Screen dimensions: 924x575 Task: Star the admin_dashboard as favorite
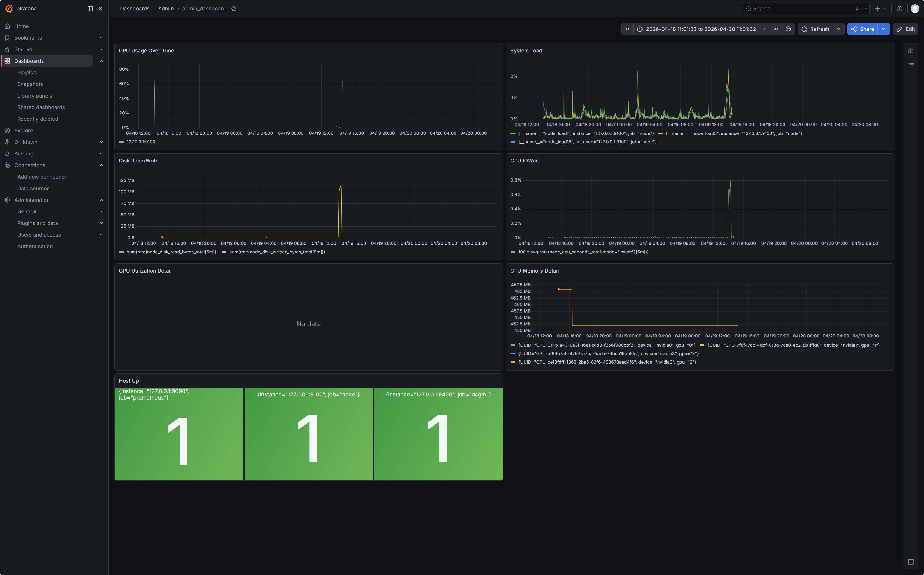234,9
